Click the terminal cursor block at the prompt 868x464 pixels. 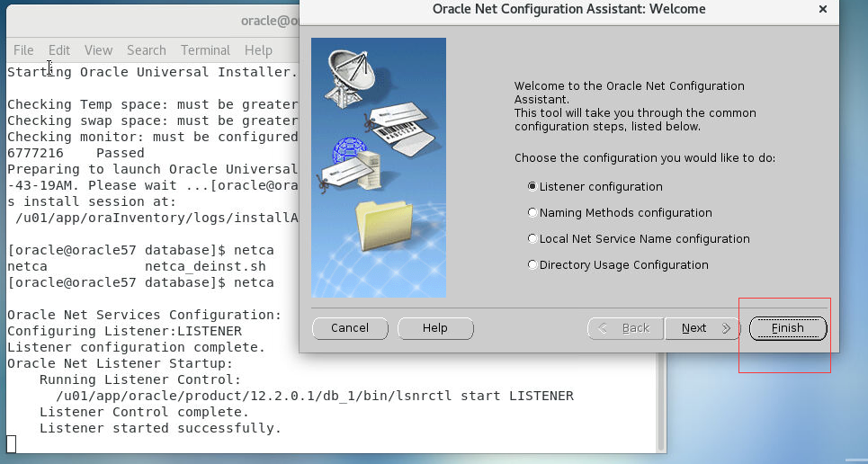pos(12,444)
